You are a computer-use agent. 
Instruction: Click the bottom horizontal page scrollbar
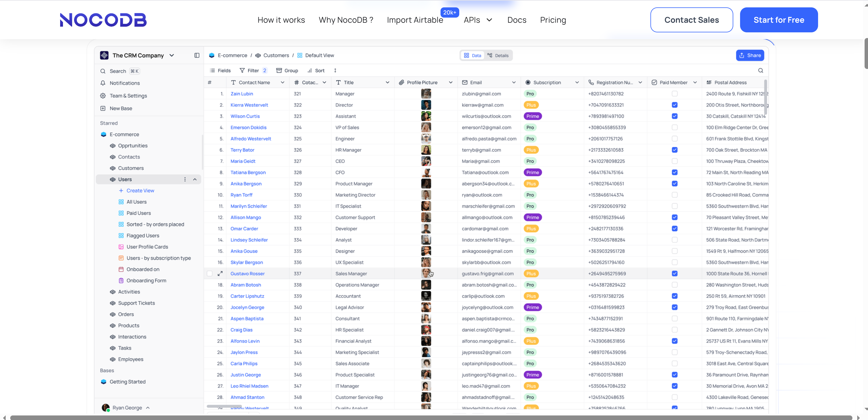coord(431,417)
